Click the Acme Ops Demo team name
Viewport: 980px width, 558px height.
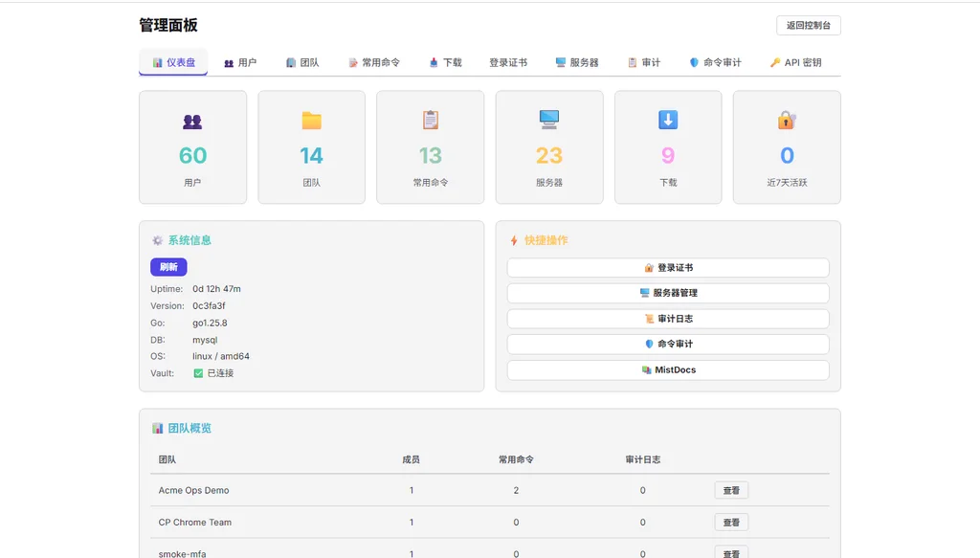pos(193,490)
